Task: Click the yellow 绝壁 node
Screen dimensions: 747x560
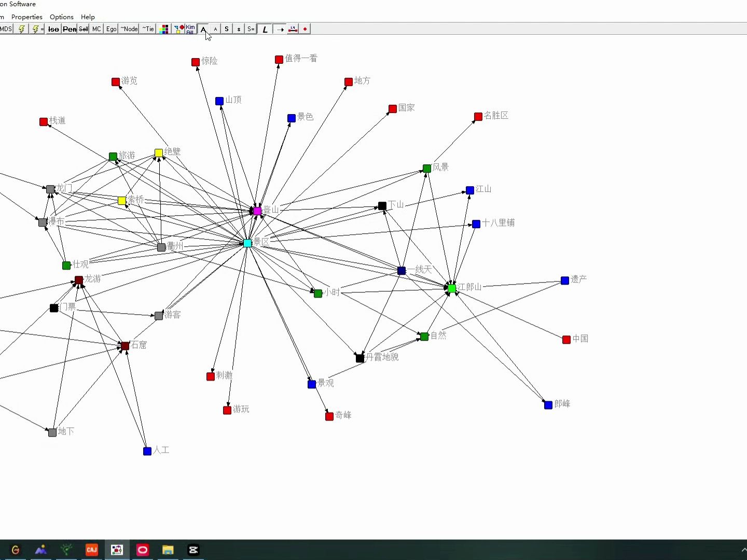Action: click(159, 153)
